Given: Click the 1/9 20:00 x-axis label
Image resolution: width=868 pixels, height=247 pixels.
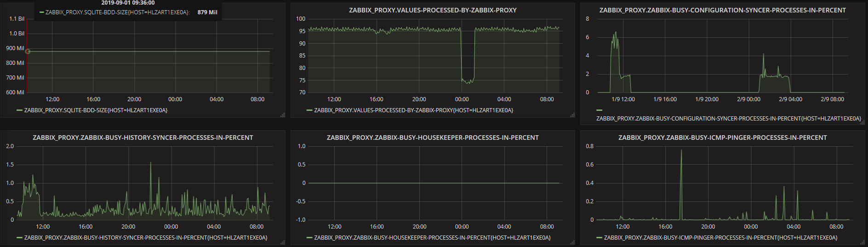Looking at the screenshot, I should pos(707,99).
